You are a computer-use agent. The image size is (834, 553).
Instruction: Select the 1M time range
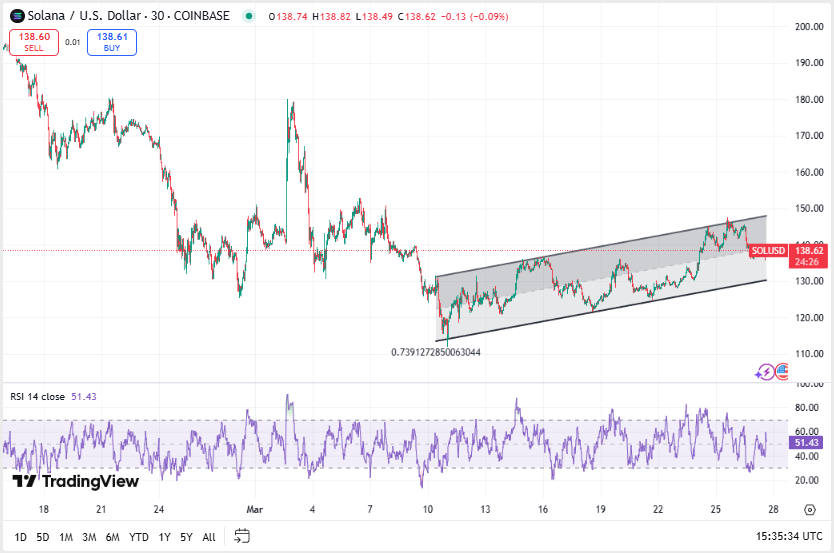pos(66,537)
